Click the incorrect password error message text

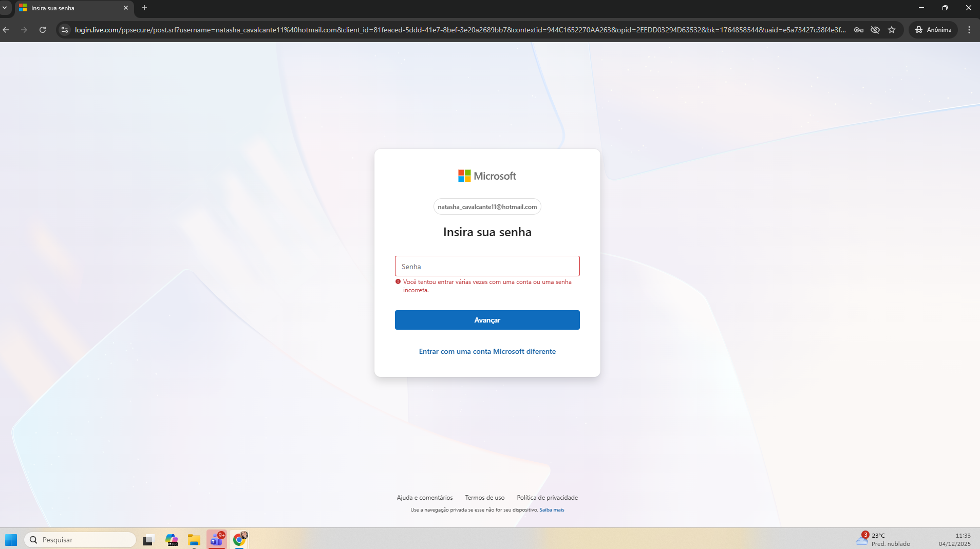[x=487, y=286]
